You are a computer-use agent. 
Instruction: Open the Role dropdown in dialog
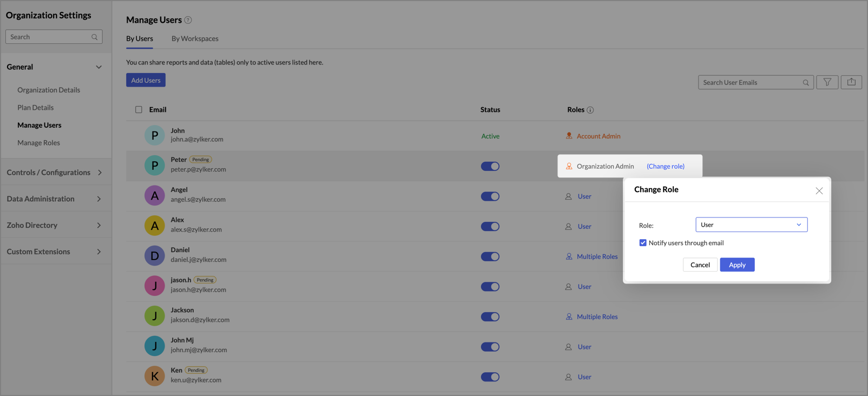[751, 225]
